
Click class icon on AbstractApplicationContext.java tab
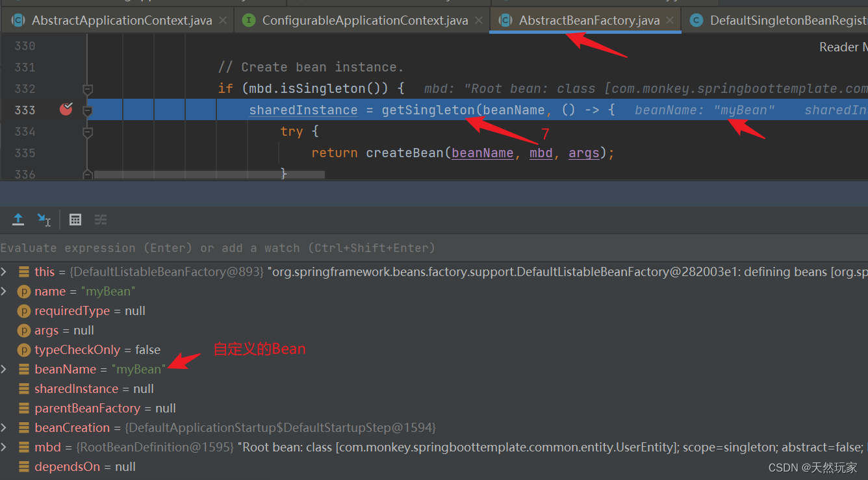[18, 20]
